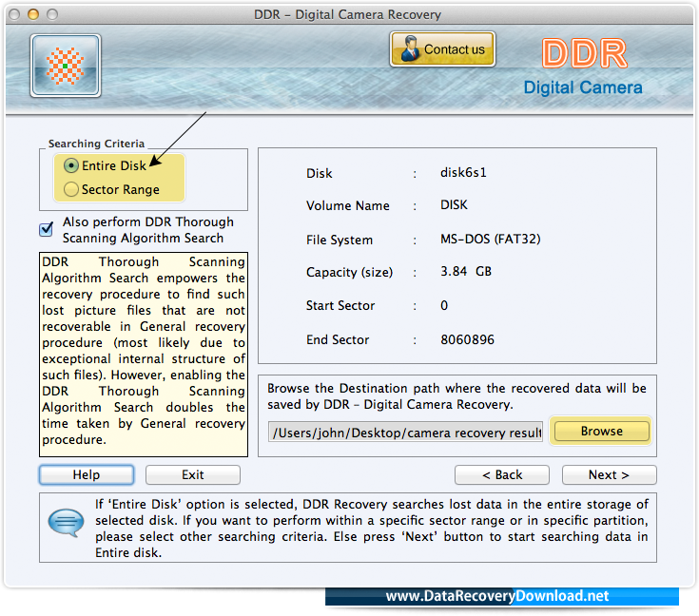Proceed with the Next button

[x=610, y=474]
